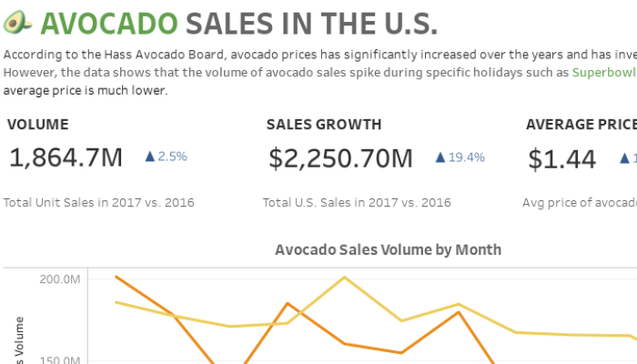637x364 pixels.
Task: Click the SALES GROWTH card heading
Action: coord(324,125)
